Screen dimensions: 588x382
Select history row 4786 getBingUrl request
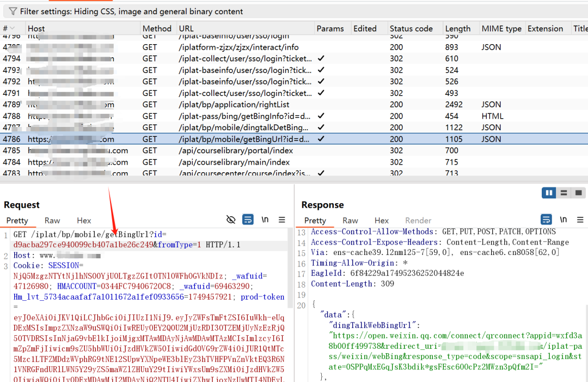pos(294,139)
